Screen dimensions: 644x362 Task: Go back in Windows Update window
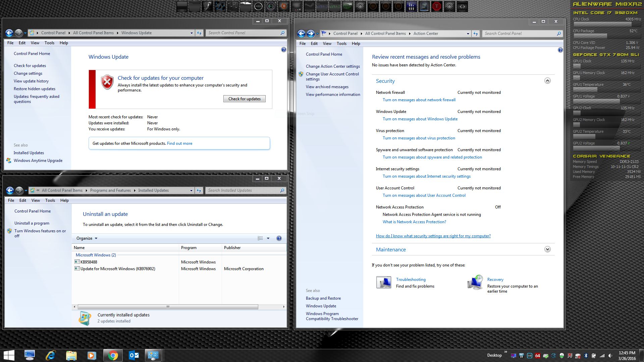click(9, 33)
